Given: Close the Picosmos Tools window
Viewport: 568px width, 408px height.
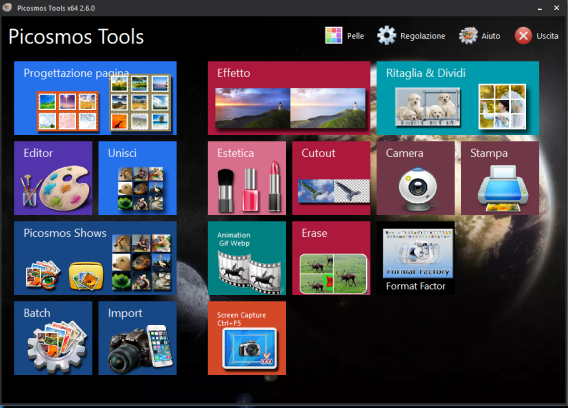Looking at the screenshot, I should coord(556,8).
